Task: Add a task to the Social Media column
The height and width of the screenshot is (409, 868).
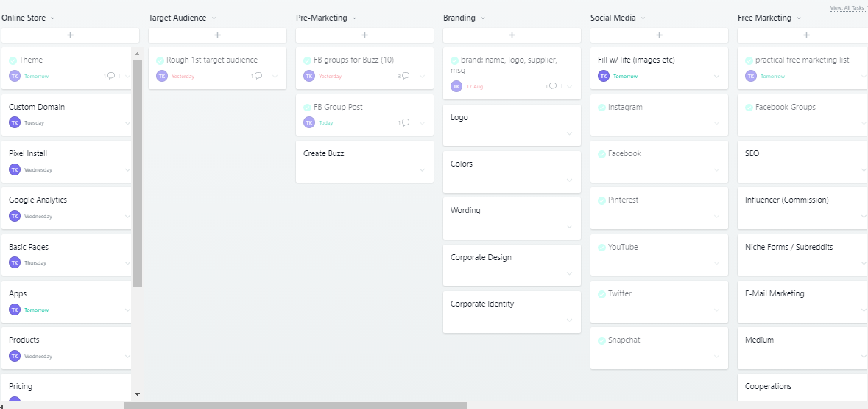Action: click(x=659, y=35)
